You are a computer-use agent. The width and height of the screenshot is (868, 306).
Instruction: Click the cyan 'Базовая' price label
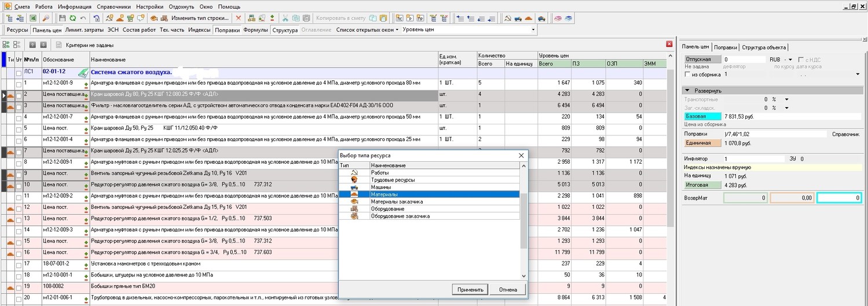[702, 116]
